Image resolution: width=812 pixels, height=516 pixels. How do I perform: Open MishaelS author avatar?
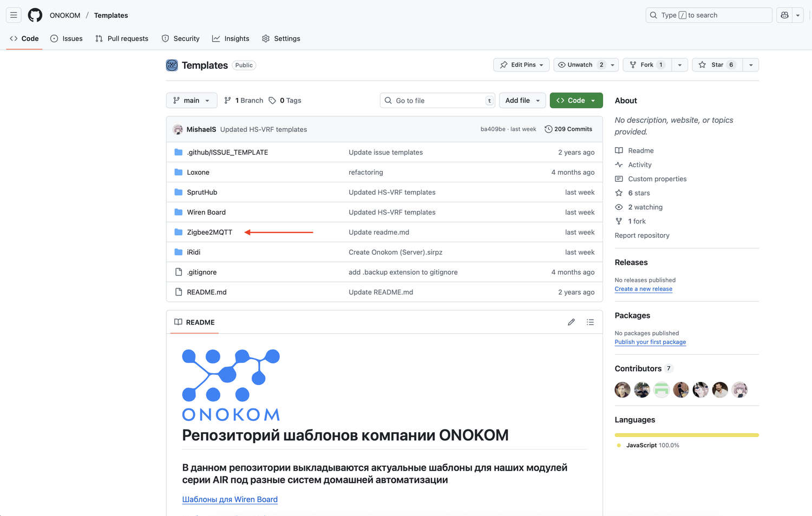(178, 129)
